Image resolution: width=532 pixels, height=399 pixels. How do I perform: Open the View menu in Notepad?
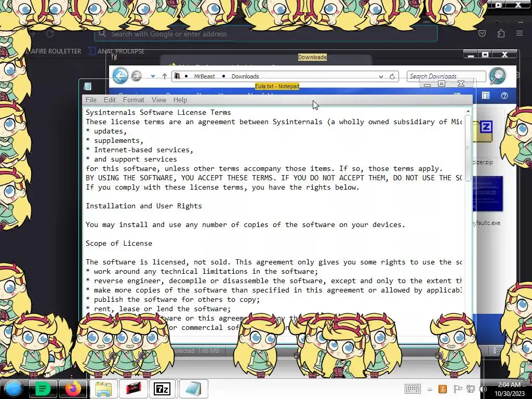(159, 100)
